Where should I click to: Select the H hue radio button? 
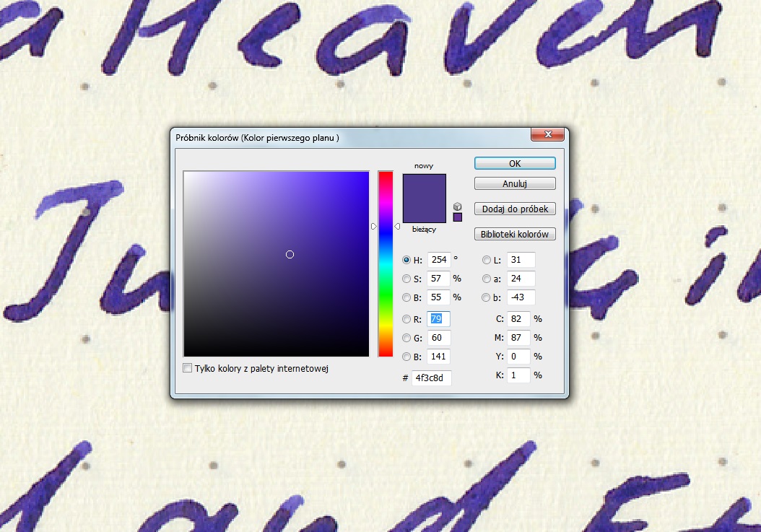(x=406, y=260)
